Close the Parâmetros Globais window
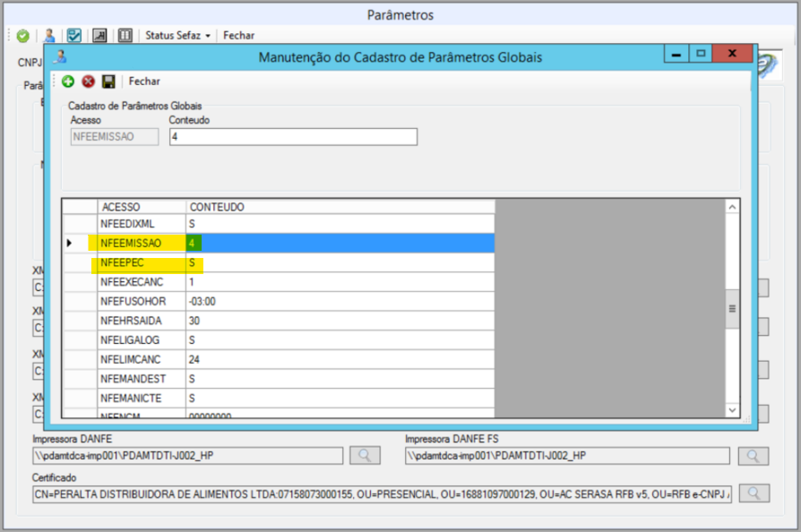The height and width of the screenshot is (532, 801). coord(732,54)
